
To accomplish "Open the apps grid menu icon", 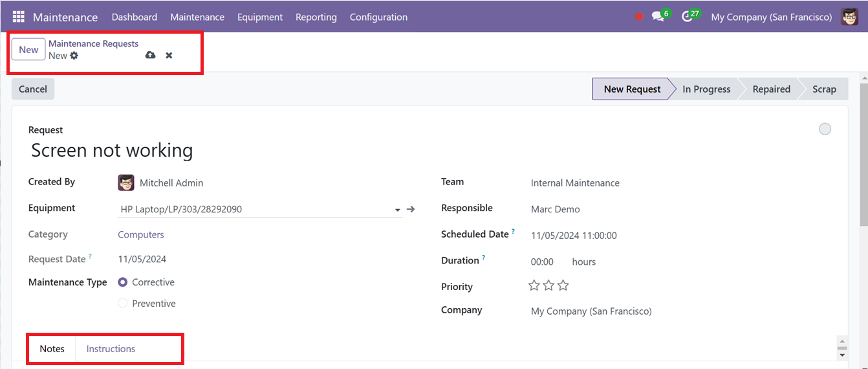I will coord(18,17).
